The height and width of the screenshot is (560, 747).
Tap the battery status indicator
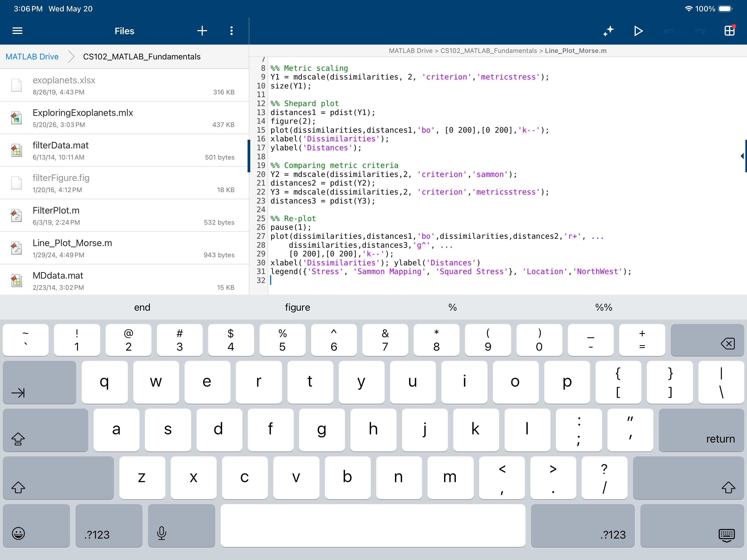click(x=725, y=9)
